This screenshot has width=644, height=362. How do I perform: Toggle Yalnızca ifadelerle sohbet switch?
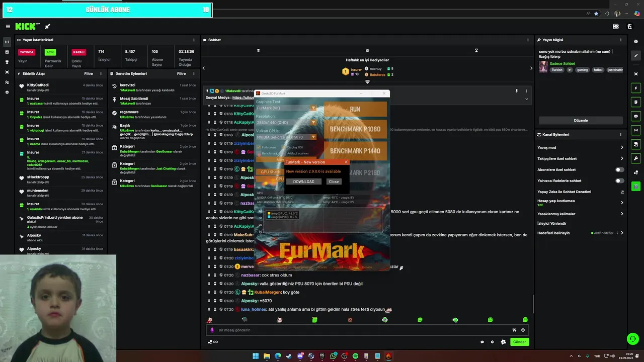pyautogui.click(x=620, y=180)
